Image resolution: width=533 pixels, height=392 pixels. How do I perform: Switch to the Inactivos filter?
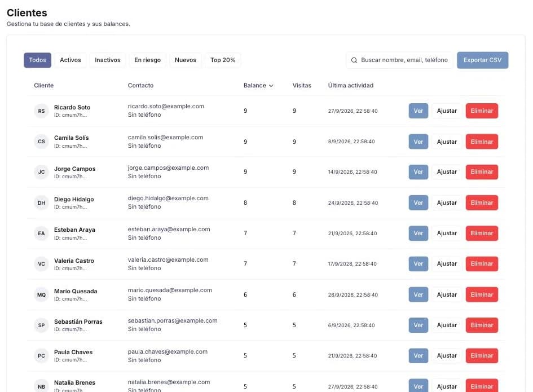coord(107,60)
